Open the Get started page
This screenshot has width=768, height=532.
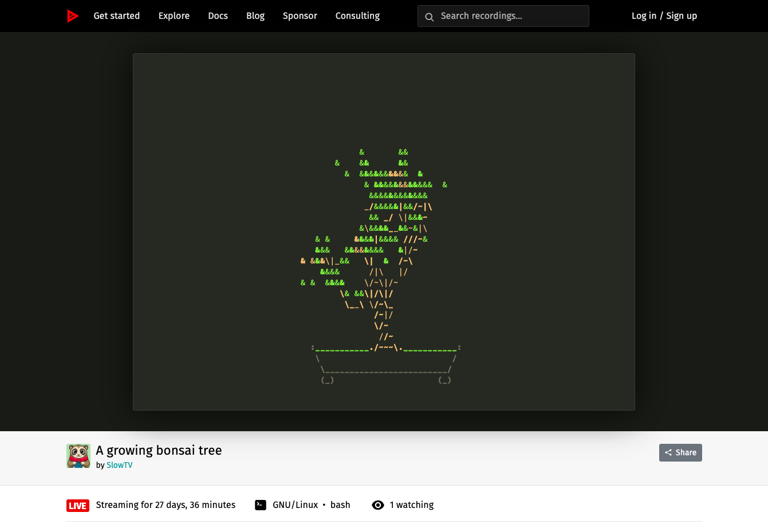pos(117,16)
